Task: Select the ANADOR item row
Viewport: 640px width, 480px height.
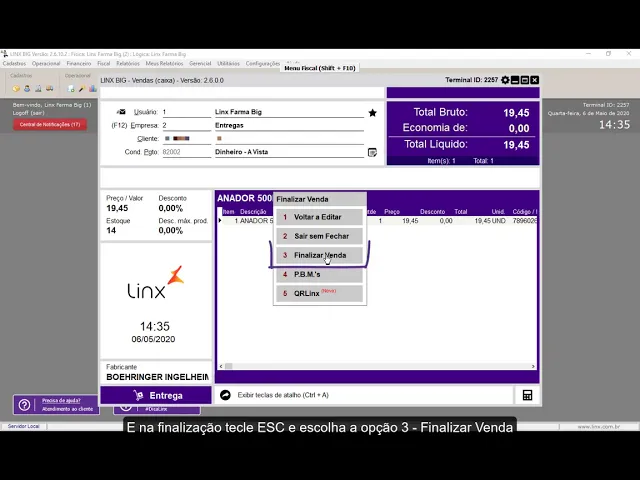Action: click(378, 221)
